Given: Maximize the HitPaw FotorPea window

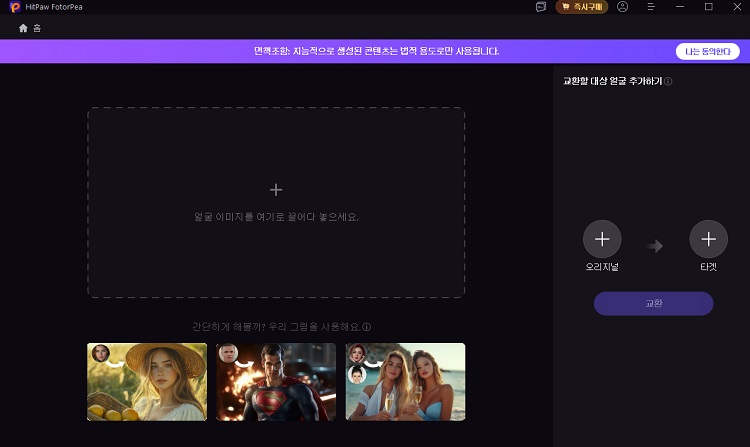Looking at the screenshot, I should pos(708,7).
